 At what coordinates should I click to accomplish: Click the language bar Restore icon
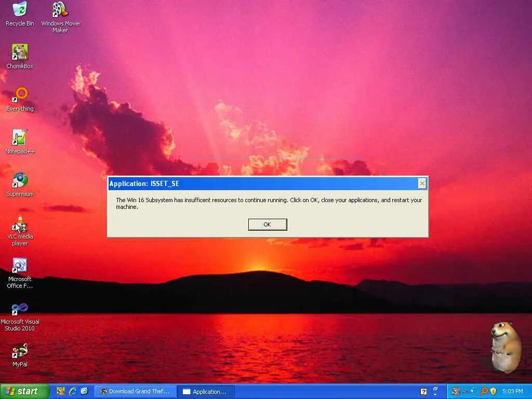[x=435, y=389]
